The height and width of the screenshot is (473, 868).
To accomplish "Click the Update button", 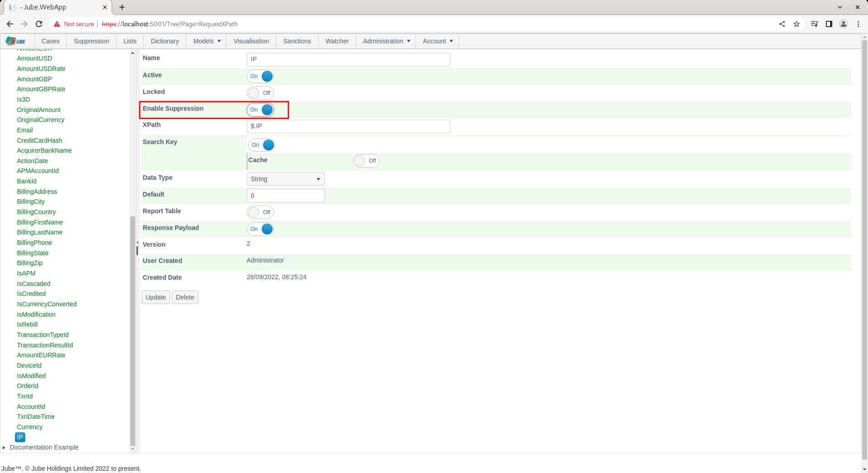I will (156, 297).
